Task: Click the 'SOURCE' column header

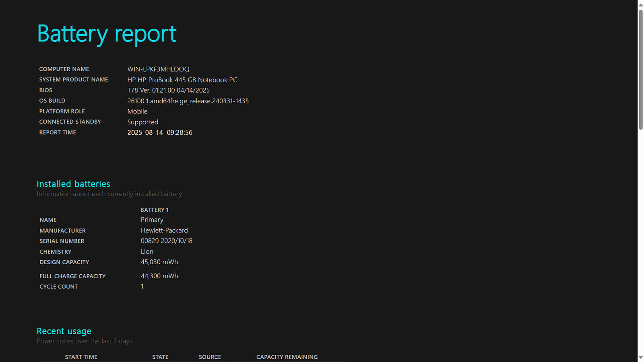Action: pos(210,357)
